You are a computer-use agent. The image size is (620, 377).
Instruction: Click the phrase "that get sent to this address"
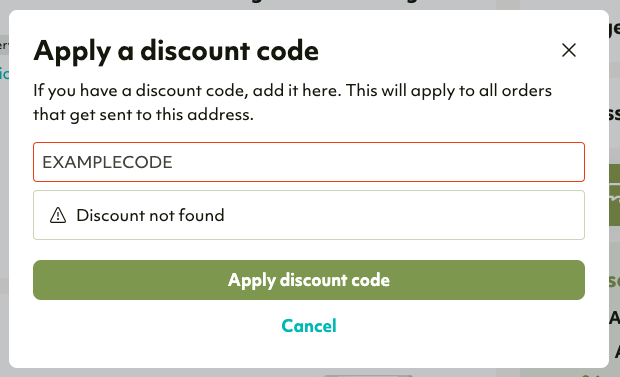142,115
